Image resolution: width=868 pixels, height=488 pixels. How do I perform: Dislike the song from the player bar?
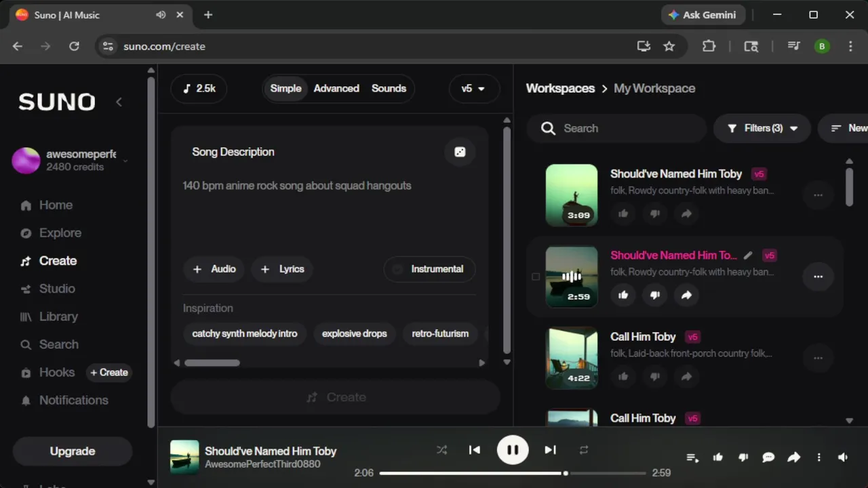click(x=743, y=457)
